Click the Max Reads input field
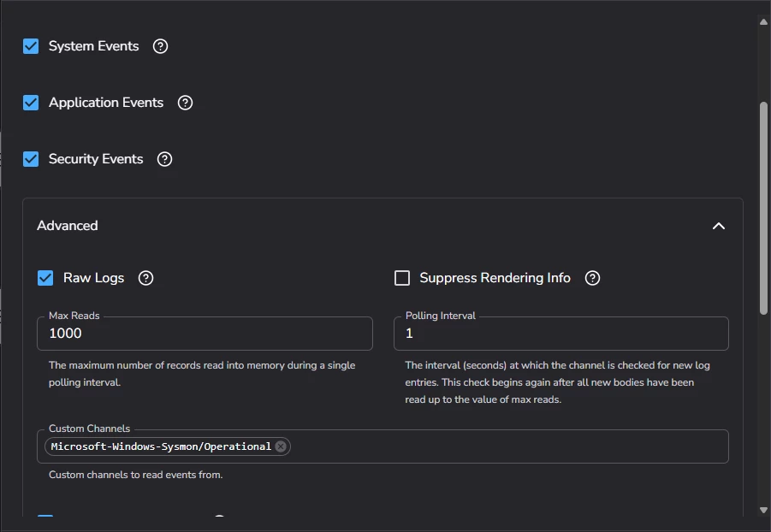 tap(205, 334)
